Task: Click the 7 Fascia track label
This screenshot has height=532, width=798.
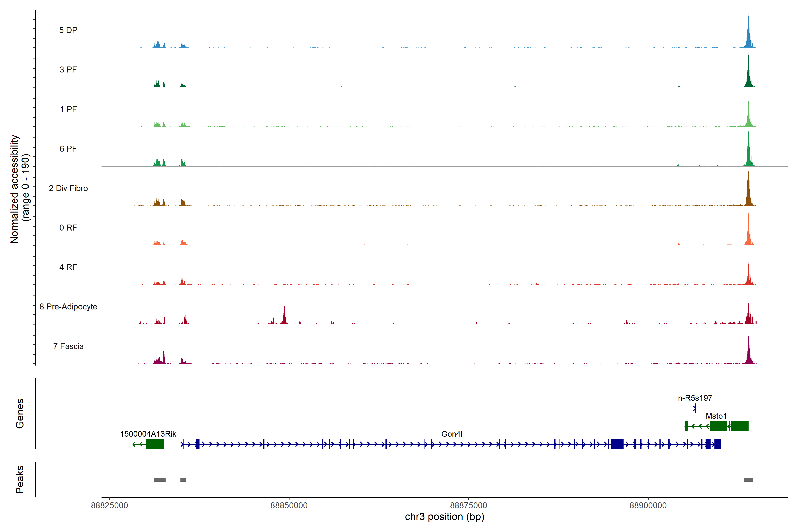Action: [x=68, y=346]
